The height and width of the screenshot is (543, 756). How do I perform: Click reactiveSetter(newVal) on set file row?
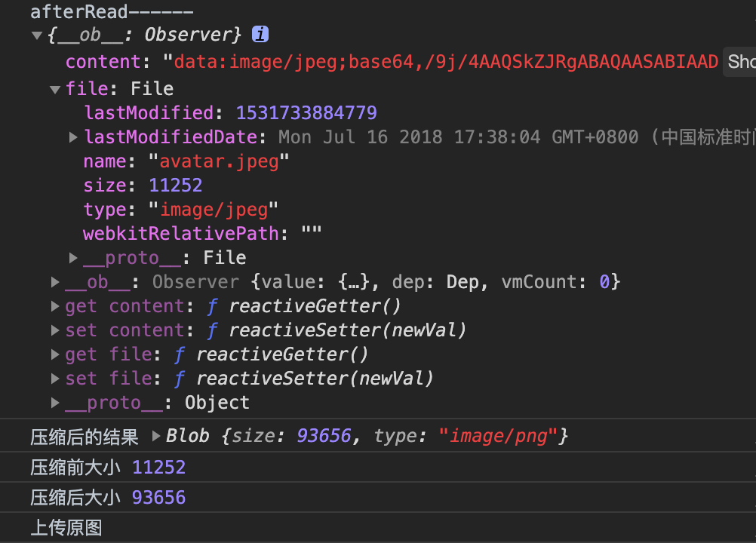click(x=315, y=379)
